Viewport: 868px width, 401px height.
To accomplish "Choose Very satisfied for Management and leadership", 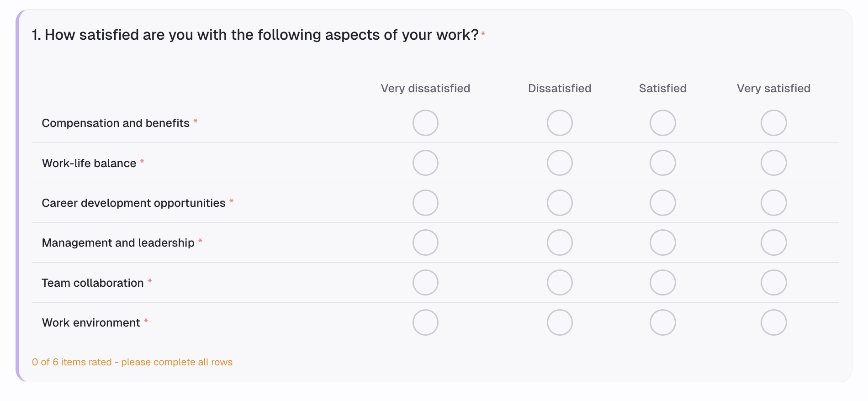I will click(x=773, y=243).
